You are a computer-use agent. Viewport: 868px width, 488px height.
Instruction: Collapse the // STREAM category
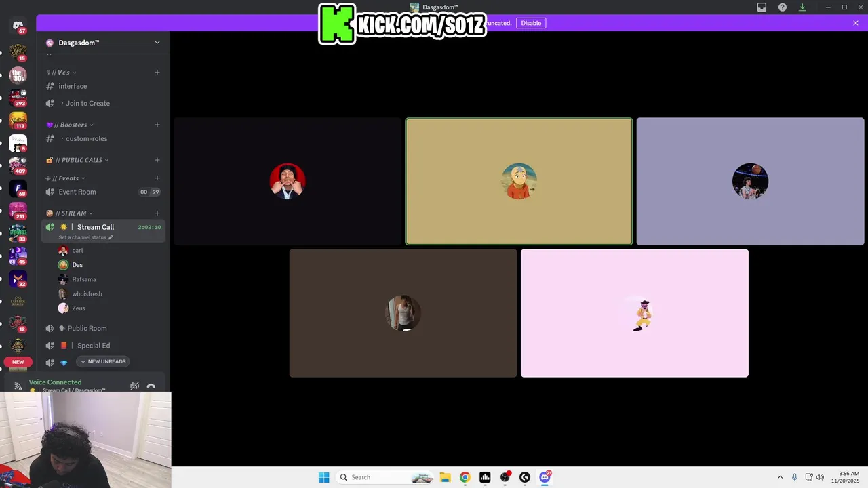(x=69, y=213)
